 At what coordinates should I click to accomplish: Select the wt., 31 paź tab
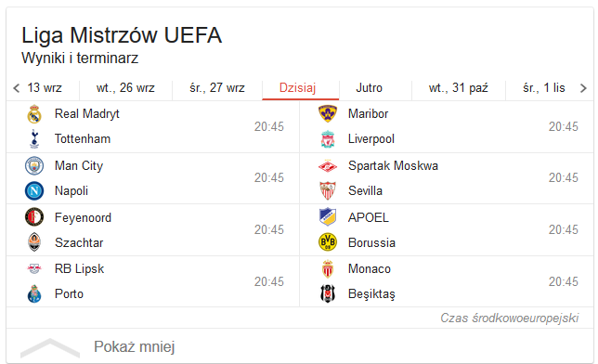[x=459, y=88]
